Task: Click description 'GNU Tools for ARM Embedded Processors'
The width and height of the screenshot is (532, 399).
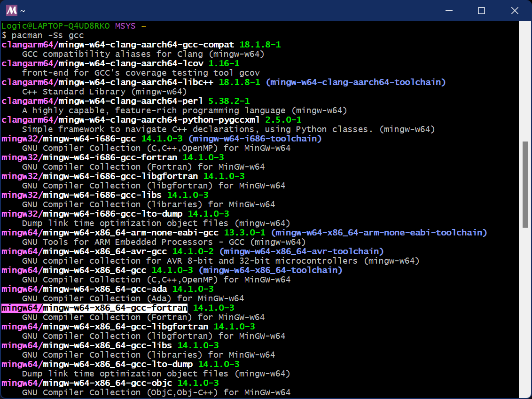Action: coord(117,242)
